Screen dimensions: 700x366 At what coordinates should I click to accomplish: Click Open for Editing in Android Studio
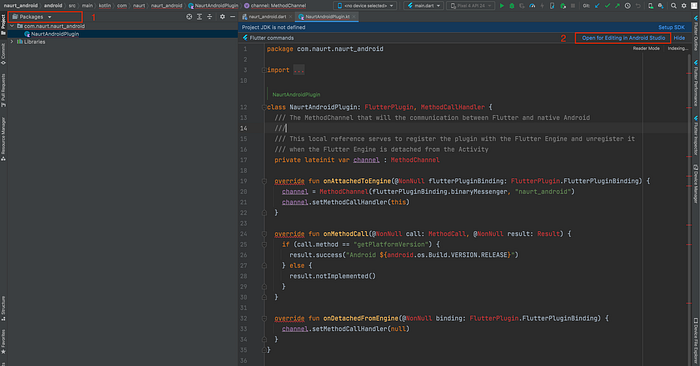pos(623,38)
